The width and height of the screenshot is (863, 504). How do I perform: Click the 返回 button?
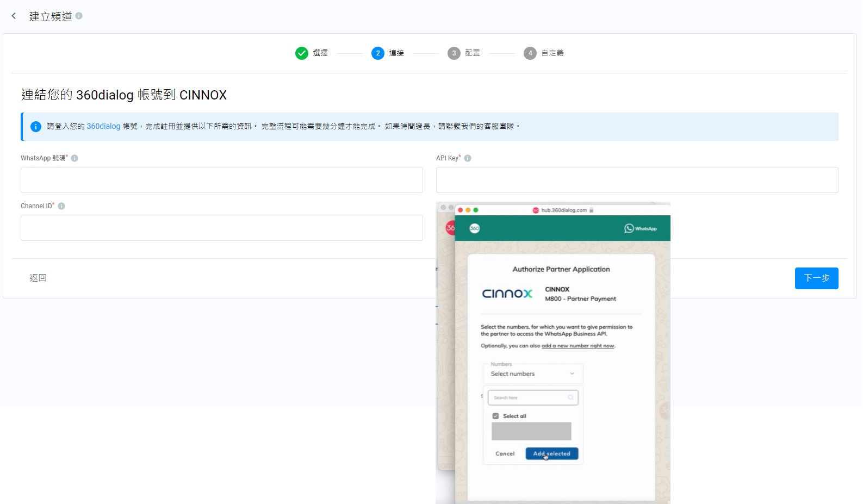[38, 278]
